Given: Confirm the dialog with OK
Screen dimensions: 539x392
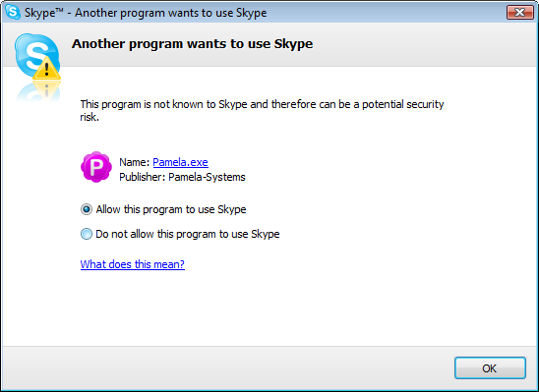Looking at the screenshot, I should click(490, 368).
